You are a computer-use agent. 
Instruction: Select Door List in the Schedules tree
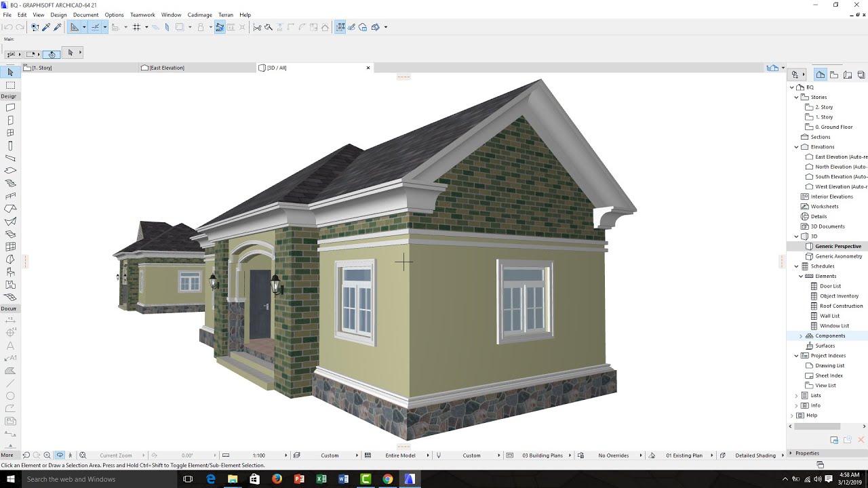coord(829,285)
